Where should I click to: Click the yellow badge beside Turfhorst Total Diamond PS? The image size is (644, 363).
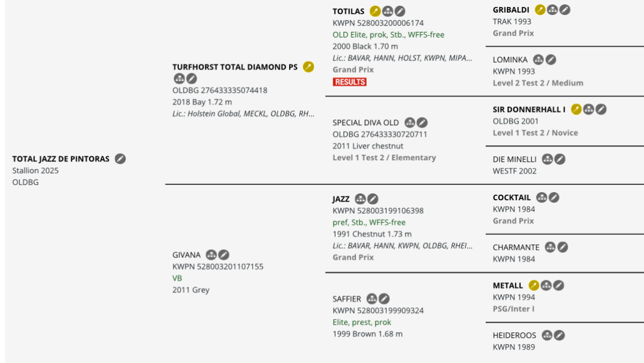pyautogui.click(x=309, y=67)
